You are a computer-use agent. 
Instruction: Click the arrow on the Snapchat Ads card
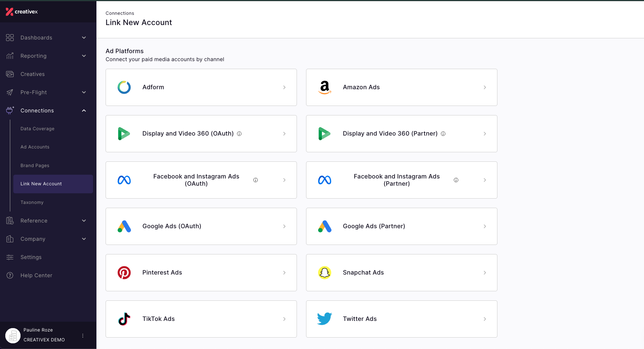[485, 273]
